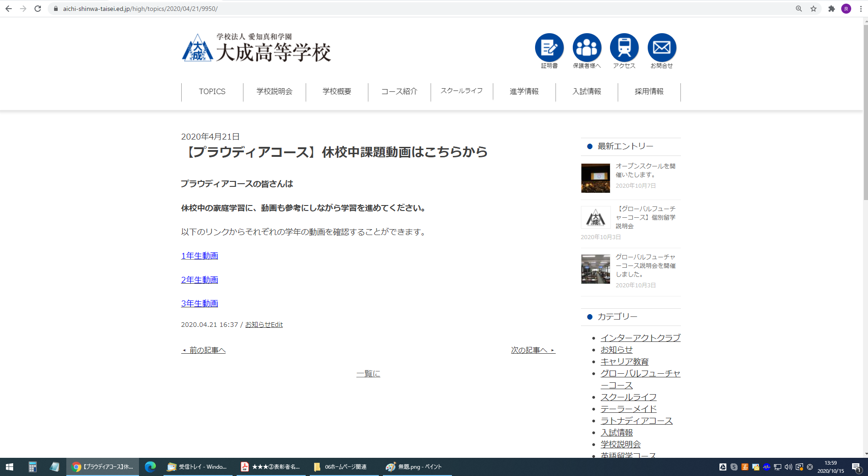868x476 pixels.
Task: Open Skype tray icon
Action: click(734, 467)
